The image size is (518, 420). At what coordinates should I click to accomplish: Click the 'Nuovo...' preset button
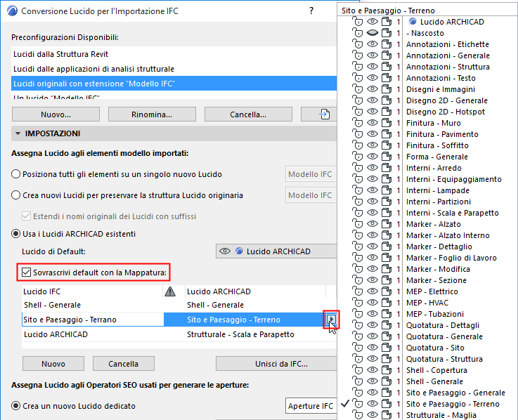[x=56, y=114]
